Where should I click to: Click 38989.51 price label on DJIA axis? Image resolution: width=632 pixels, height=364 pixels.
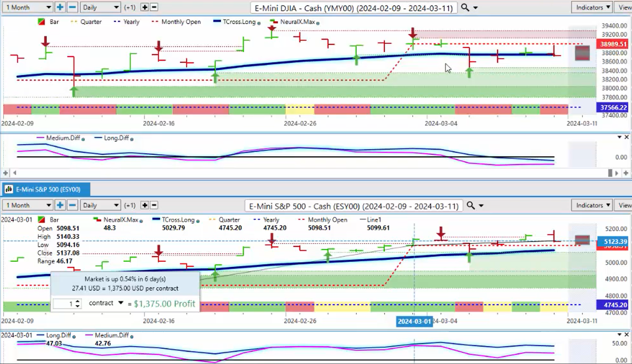613,44
